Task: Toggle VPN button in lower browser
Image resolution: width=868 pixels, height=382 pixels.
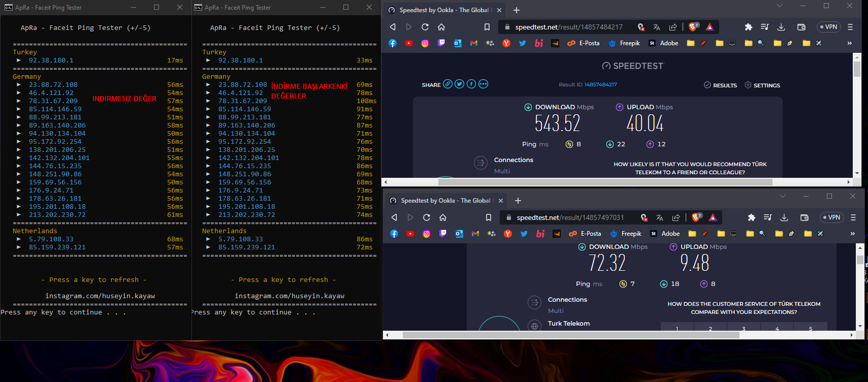Action: tap(832, 217)
